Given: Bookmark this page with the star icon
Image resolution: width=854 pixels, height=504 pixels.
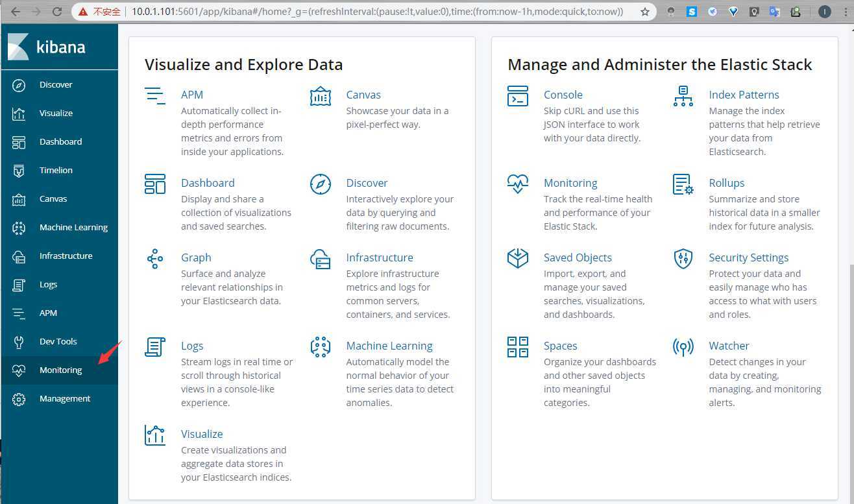Looking at the screenshot, I should tap(644, 12).
